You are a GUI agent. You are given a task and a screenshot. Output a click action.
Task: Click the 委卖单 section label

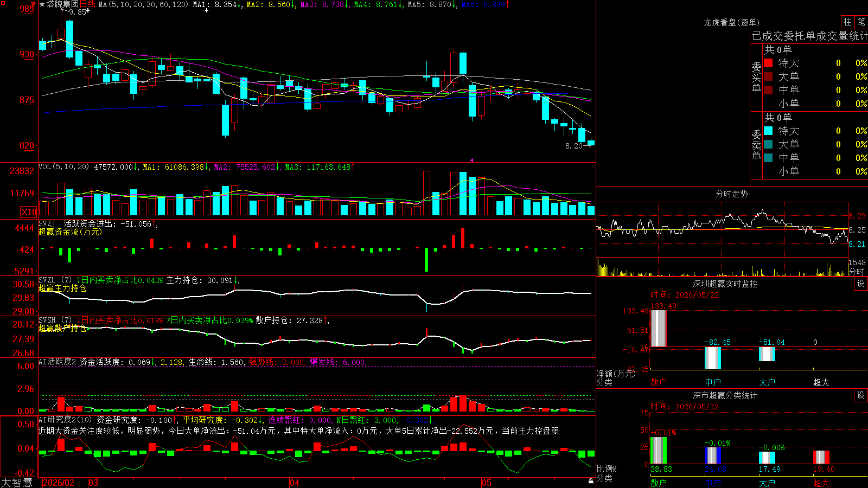[756, 144]
